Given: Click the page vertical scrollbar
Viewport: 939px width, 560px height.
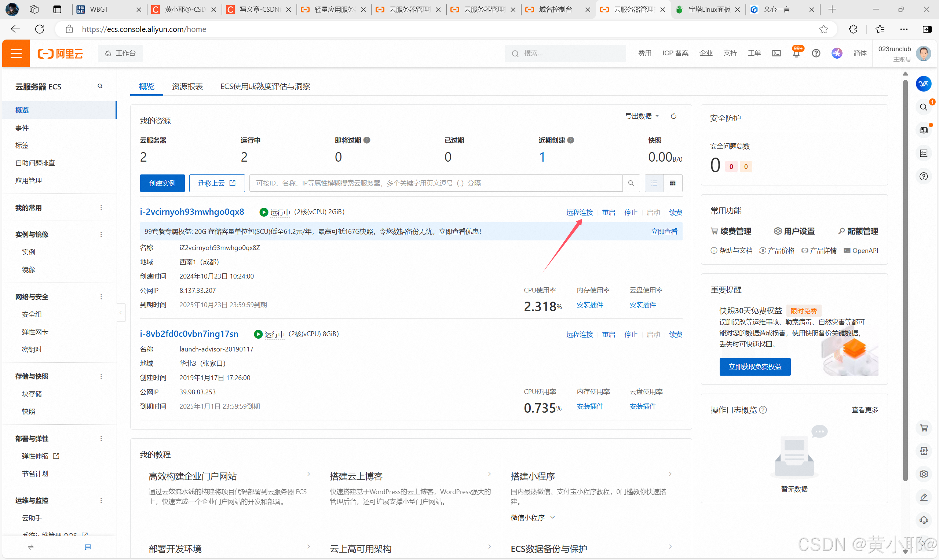Looking at the screenshot, I should pyautogui.click(x=905, y=279).
